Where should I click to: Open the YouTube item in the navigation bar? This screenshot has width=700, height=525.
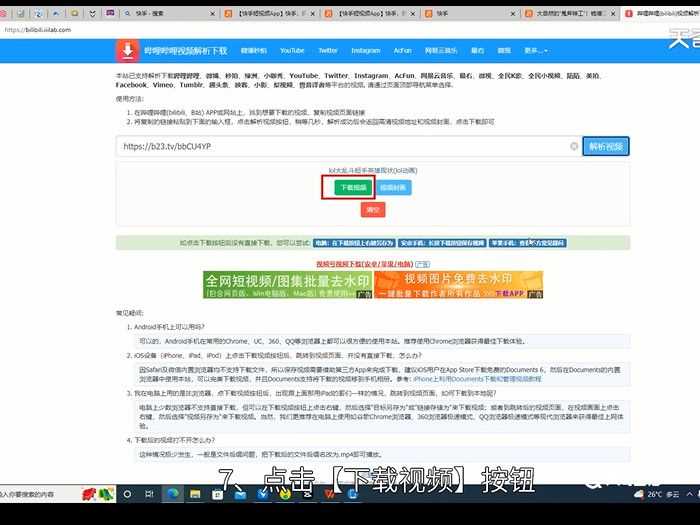coord(292,51)
